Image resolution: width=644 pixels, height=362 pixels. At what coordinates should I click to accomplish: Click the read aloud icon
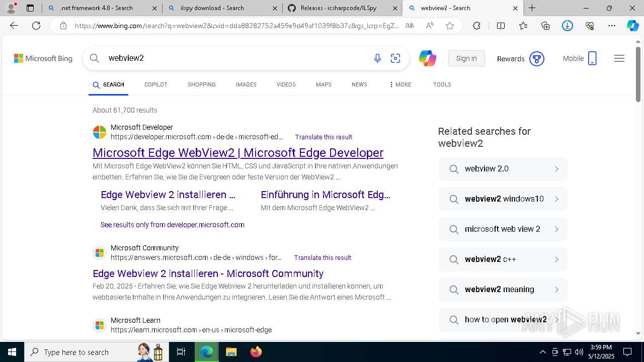(x=430, y=26)
